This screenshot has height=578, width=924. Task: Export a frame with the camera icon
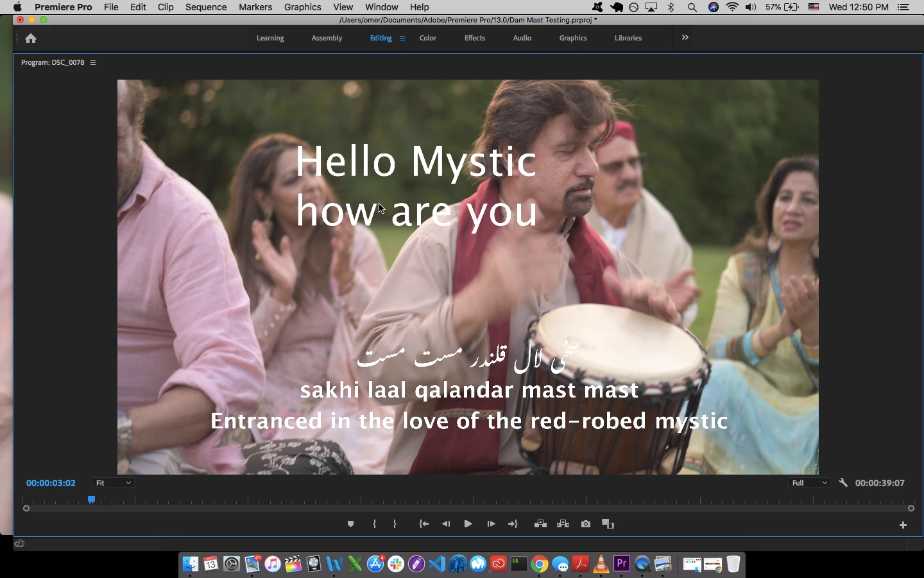click(586, 524)
